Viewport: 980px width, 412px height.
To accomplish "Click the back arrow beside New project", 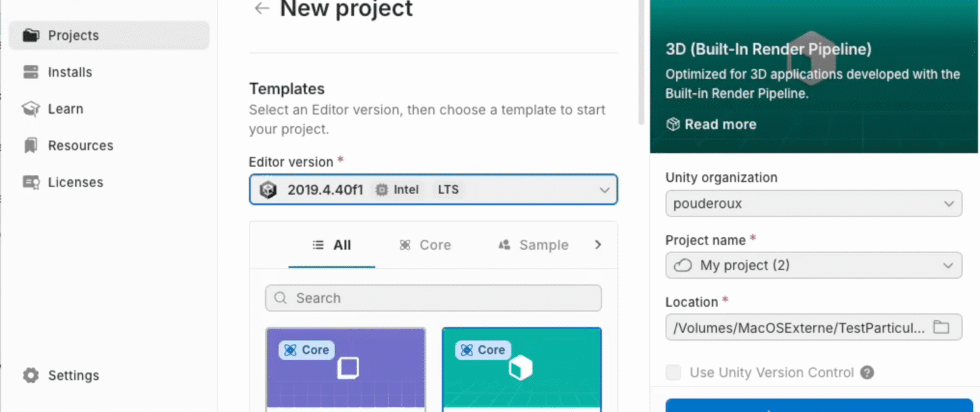I will tap(262, 8).
